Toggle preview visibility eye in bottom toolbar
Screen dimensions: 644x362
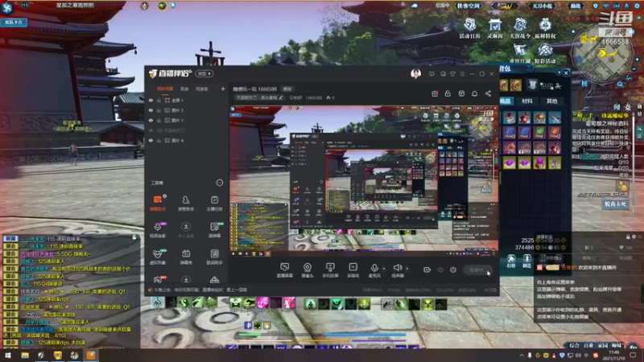tap(440, 269)
